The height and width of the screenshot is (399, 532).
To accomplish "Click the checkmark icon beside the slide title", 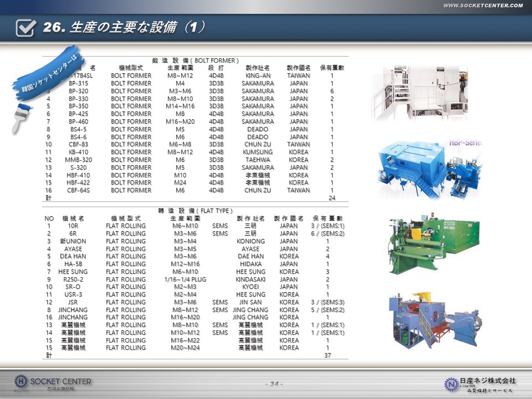I will coord(26,28).
